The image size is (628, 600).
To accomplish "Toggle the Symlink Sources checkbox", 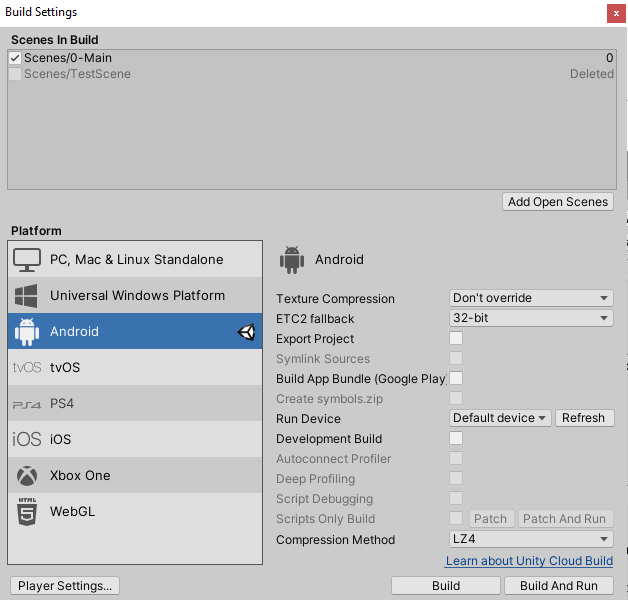I will pos(456,358).
